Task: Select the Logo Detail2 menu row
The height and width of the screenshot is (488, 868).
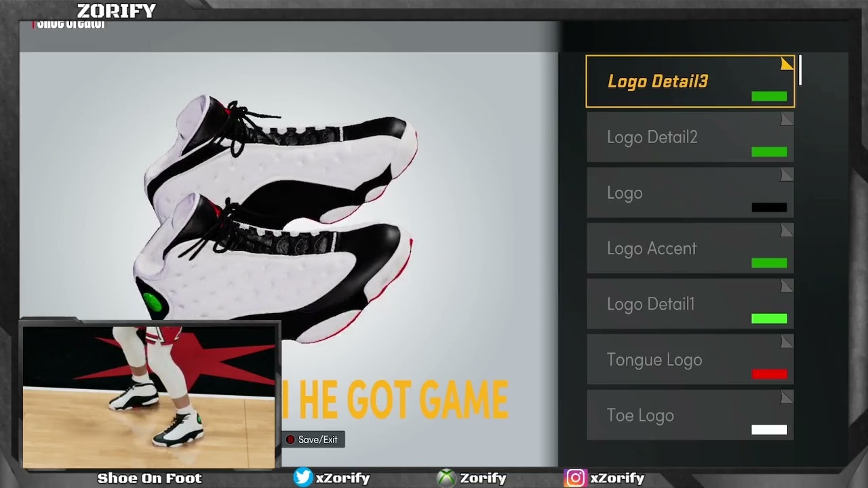Action: 690,137
